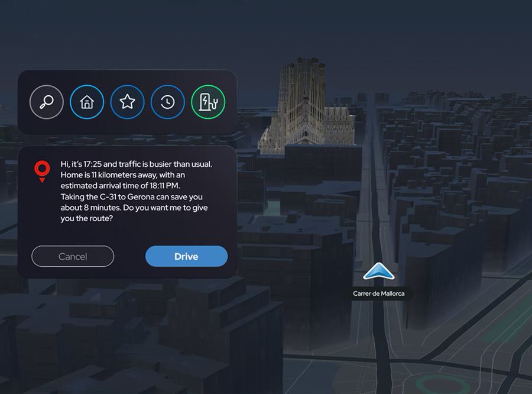532x394 pixels.
Task: Open the favorites star icon
Action: [x=127, y=102]
